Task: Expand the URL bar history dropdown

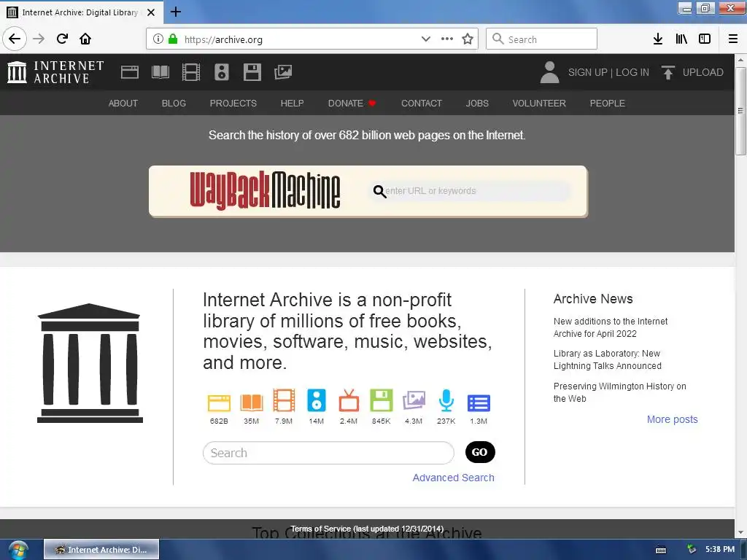Action: point(426,39)
